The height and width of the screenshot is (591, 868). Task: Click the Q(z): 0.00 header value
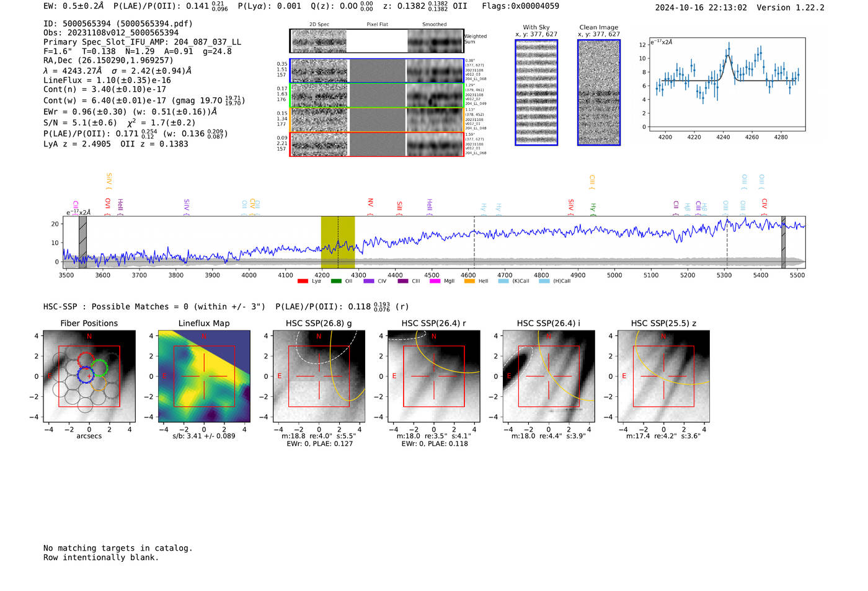[x=342, y=6]
